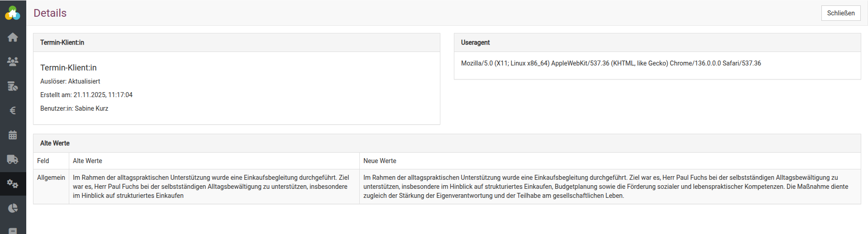Open the truck icon in sidebar
Screen dimensions: 868x234
point(13,159)
